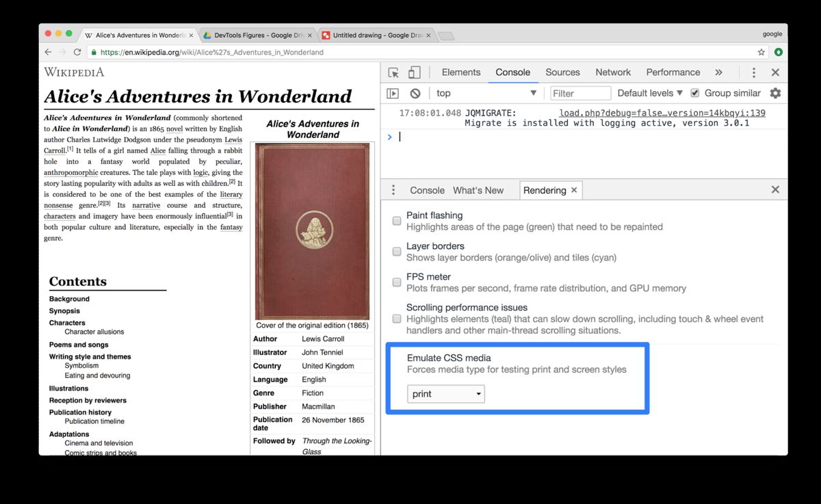Click the clear console icon
Screen dimensions: 821x504
click(x=415, y=94)
